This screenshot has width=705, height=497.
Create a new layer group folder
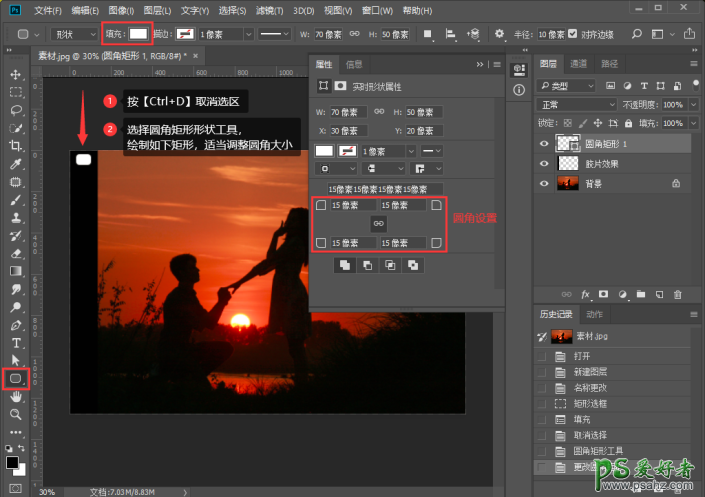tap(641, 295)
